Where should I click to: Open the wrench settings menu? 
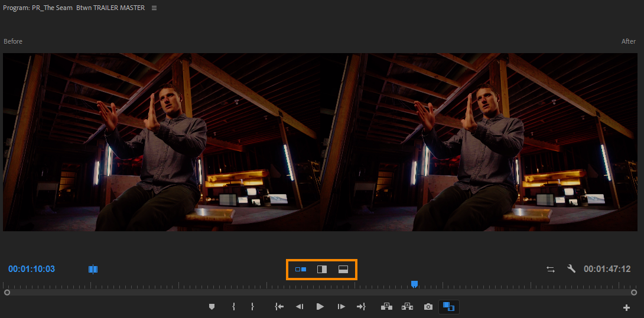(x=571, y=269)
